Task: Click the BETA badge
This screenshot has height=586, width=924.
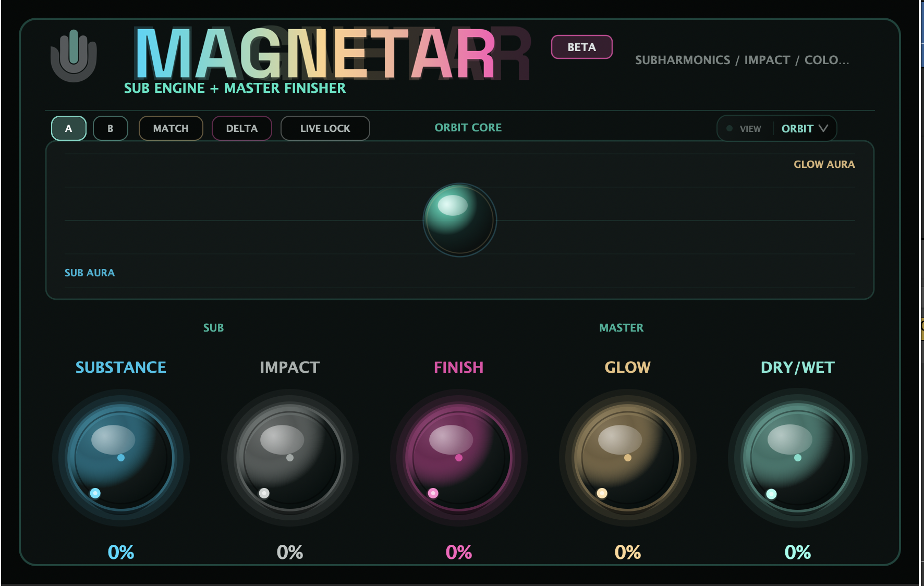Action: click(582, 47)
